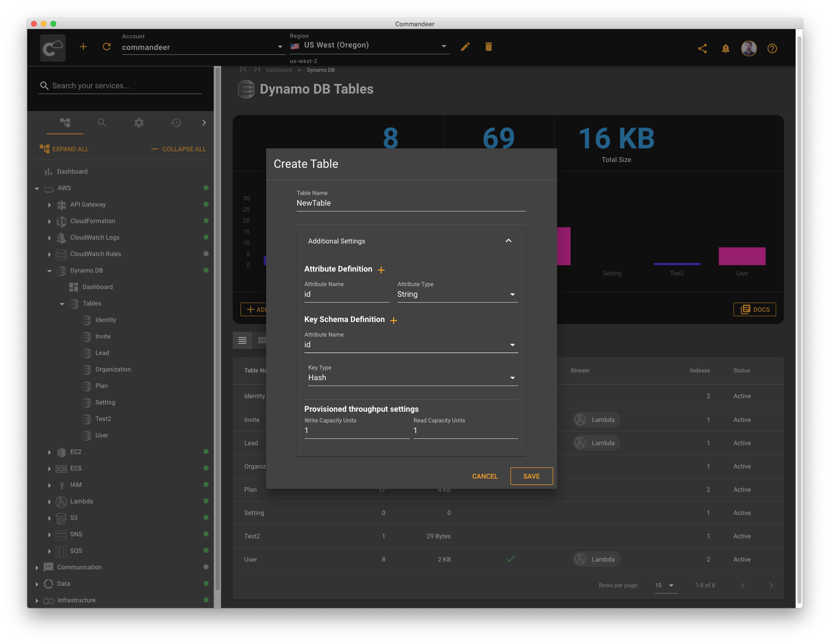Open the Docs button
This screenshot has width=830, height=644.
(x=755, y=309)
